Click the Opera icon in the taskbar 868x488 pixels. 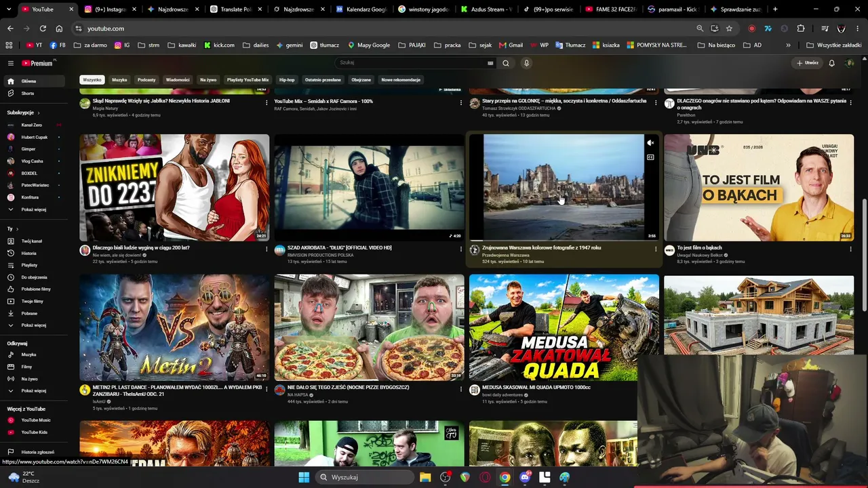click(x=485, y=477)
